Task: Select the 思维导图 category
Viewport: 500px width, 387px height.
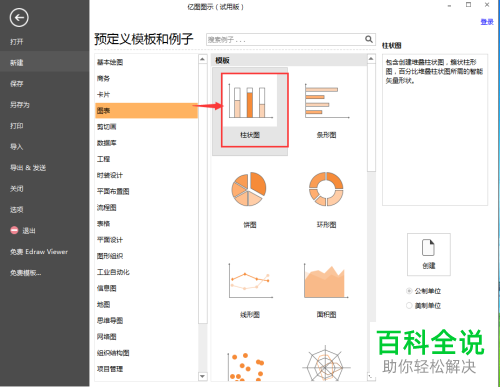Action: click(110, 320)
